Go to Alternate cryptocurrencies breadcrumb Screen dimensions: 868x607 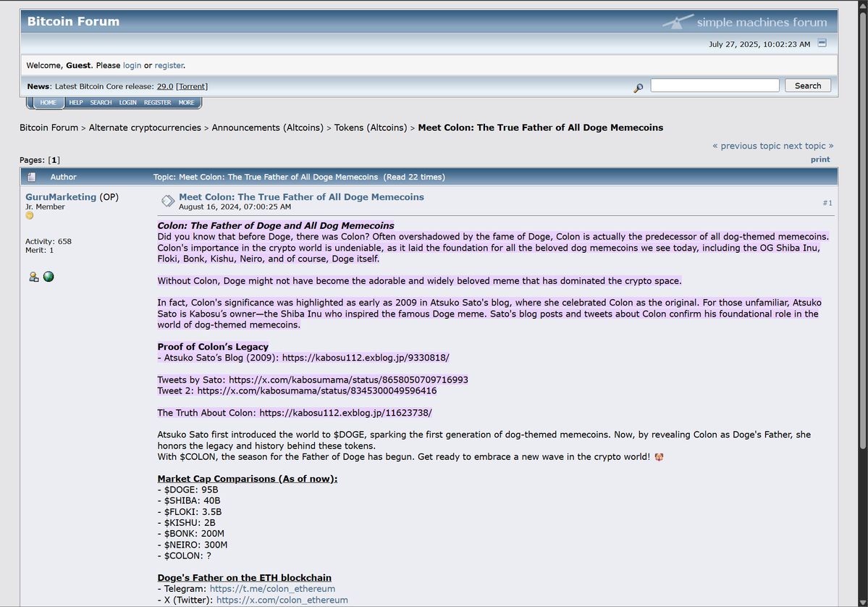[x=145, y=127]
